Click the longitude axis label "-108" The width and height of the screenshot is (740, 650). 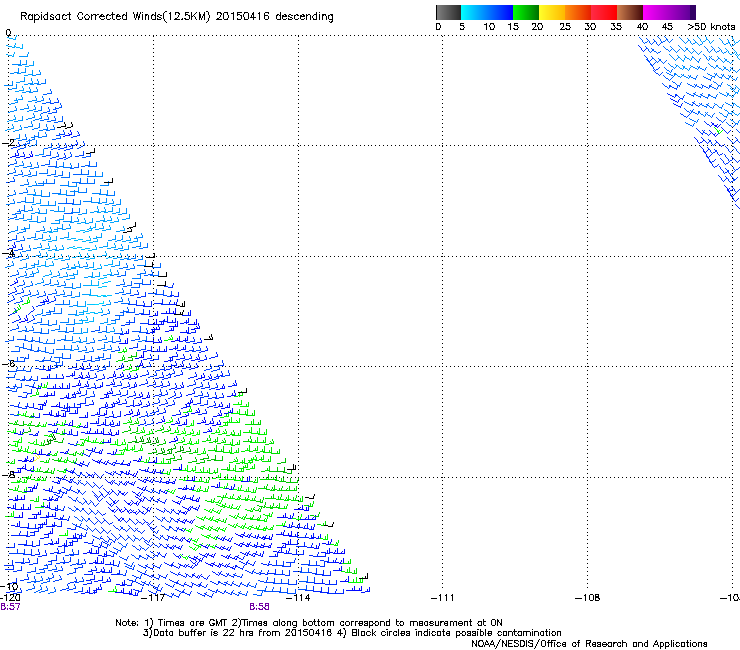click(x=587, y=598)
